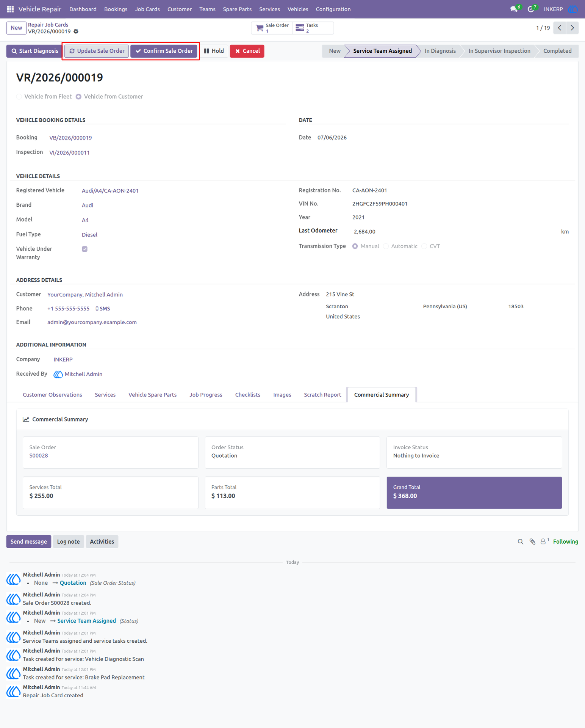Open the Sale Order cart smart button
585x728 pixels.
tap(272, 28)
